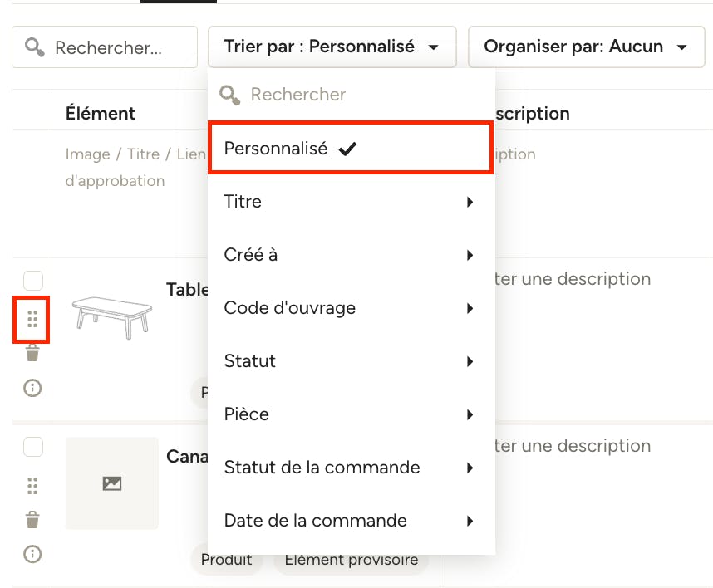Tick the checkbox for the Table row
Image resolution: width=713 pixels, height=588 pixels.
[x=33, y=281]
